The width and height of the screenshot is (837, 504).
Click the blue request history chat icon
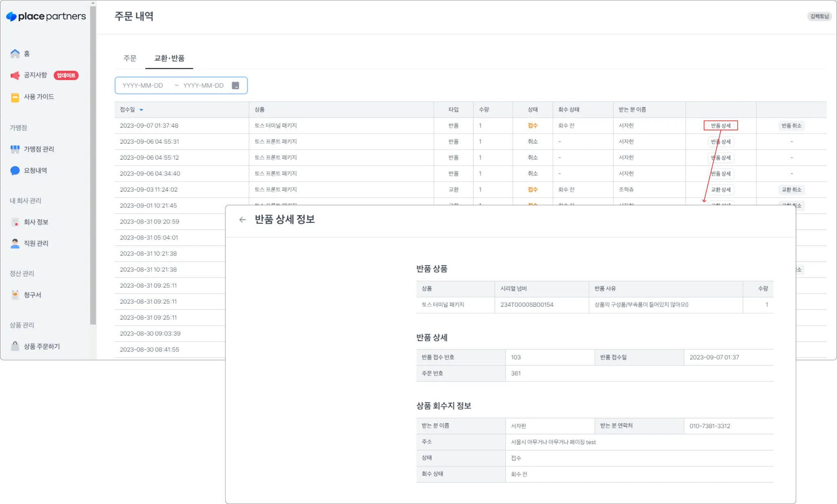pos(15,170)
